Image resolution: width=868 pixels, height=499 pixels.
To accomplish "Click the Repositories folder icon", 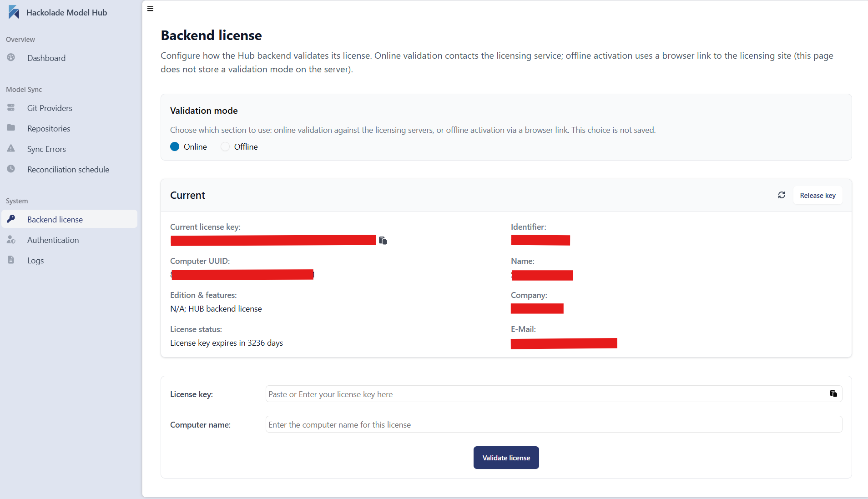I will click(11, 128).
